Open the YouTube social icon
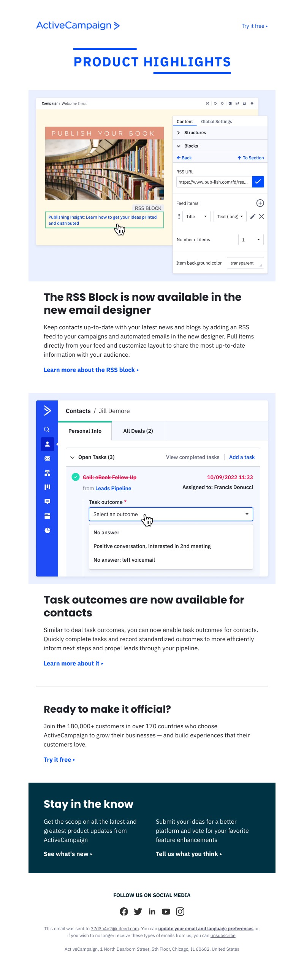304x980 pixels. [166, 912]
